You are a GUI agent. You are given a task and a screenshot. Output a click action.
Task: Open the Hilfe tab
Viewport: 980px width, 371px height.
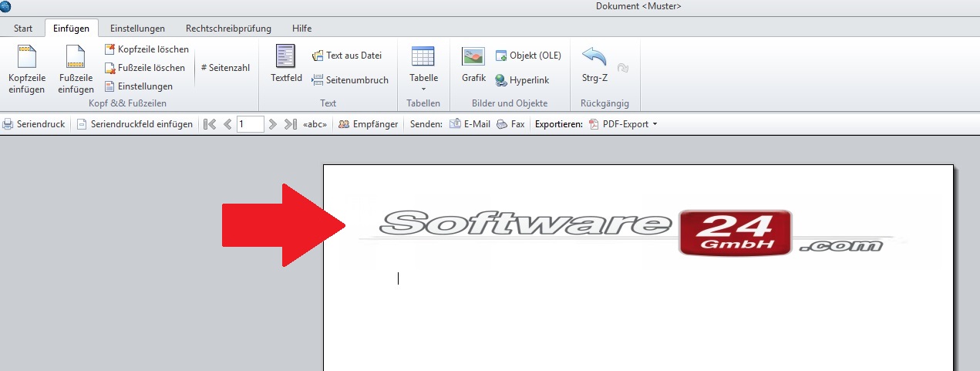pos(302,29)
